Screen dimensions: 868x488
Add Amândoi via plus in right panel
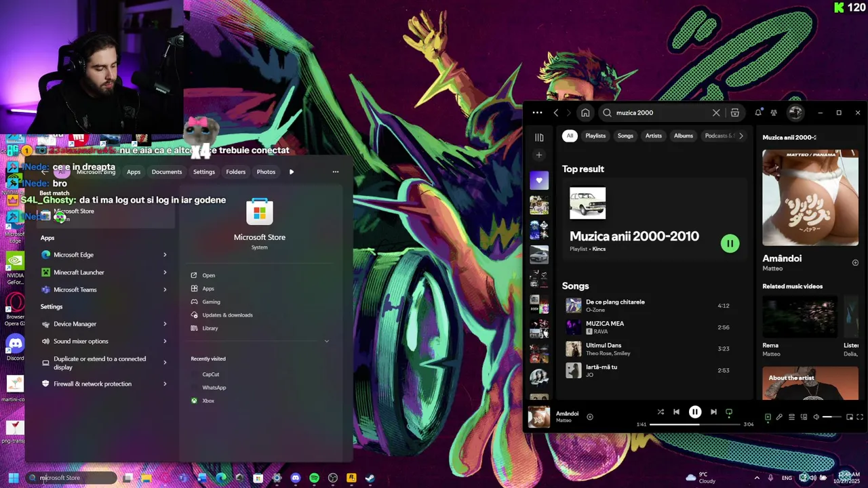855,262
